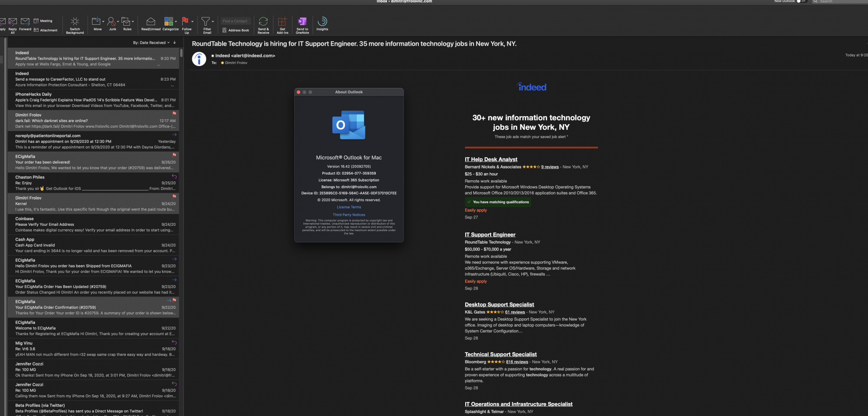The image size is (868, 416).
Task: Click the Indeed logo in email
Action: [532, 87]
